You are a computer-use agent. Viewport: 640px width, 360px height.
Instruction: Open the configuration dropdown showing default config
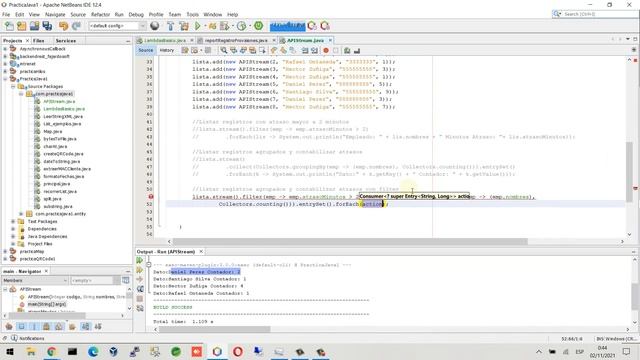[117, 26]
